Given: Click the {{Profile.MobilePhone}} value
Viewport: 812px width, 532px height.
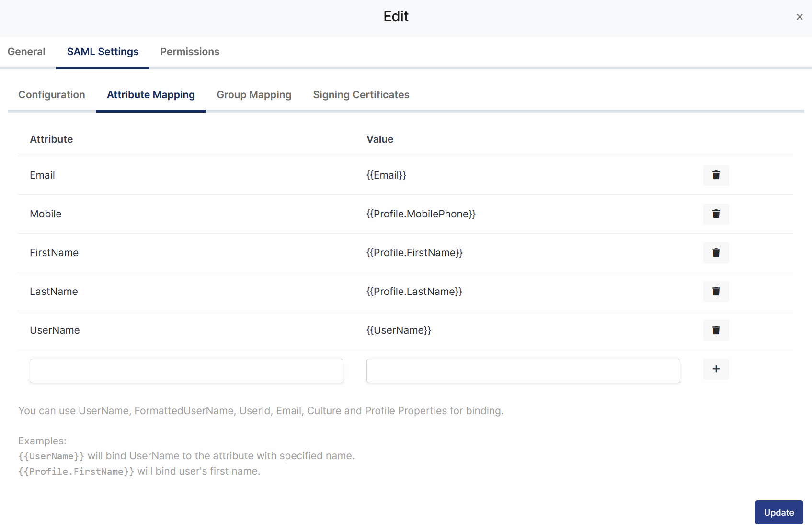Looking at the screenshot, I should click(x=421, y=214).
